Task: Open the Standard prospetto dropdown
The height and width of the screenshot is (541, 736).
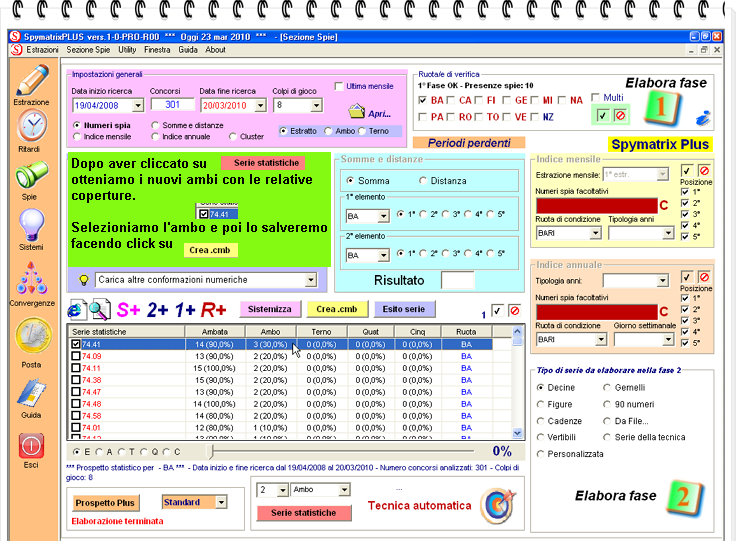Action: point(221,502)
